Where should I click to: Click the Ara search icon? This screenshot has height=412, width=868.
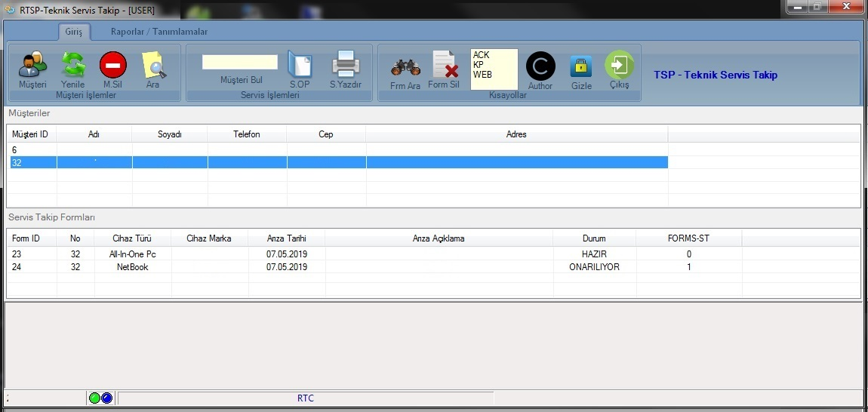coord(153,66)
